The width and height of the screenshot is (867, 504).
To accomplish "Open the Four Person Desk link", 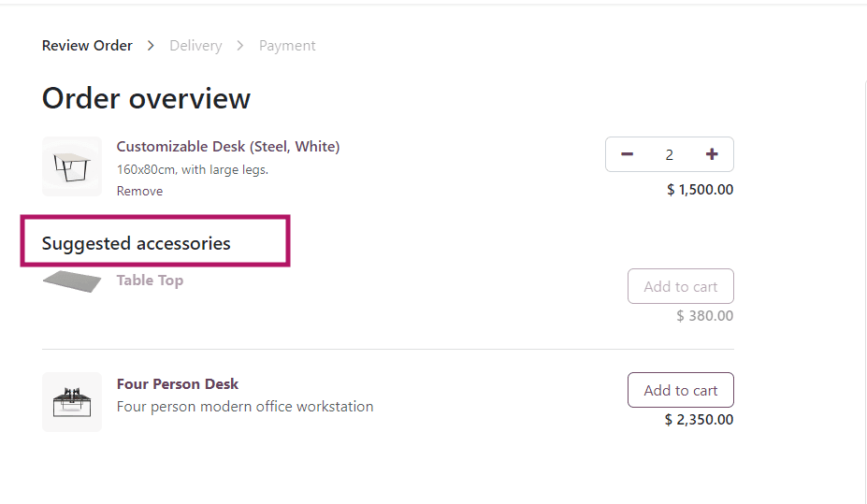I will click(x=177, y=384).
